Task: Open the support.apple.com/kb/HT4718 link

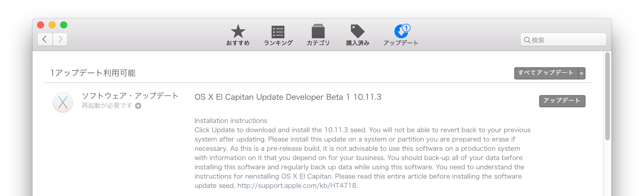Action: 297,186
